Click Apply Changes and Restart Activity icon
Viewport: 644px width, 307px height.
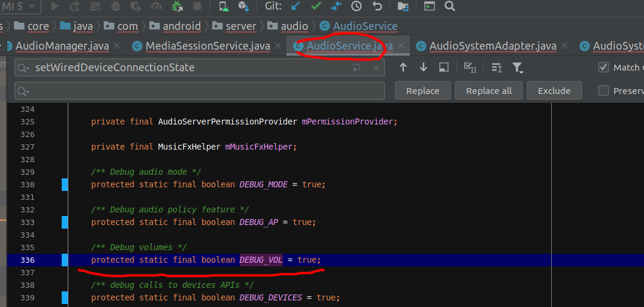[75, 6]
